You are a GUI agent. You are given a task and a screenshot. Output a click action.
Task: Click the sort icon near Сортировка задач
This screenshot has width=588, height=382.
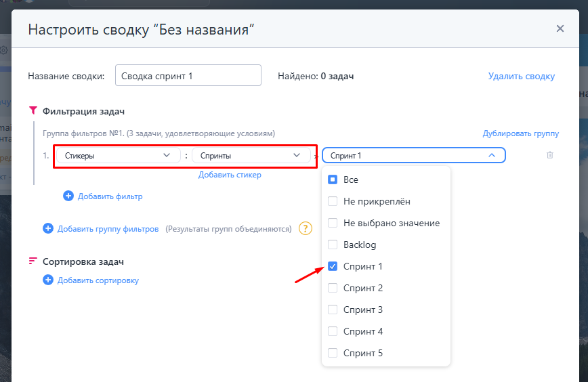[33, 261]
